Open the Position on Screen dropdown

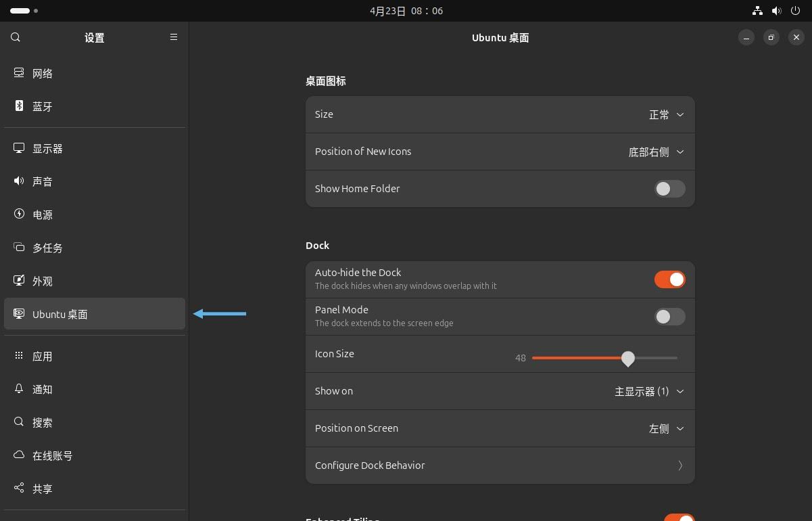(666, 428)
